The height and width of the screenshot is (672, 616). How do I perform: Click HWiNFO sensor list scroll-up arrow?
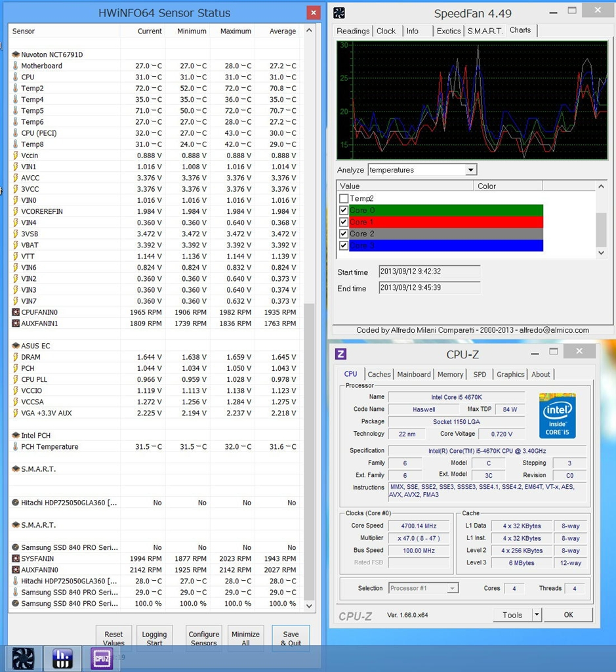click(309, 30)
